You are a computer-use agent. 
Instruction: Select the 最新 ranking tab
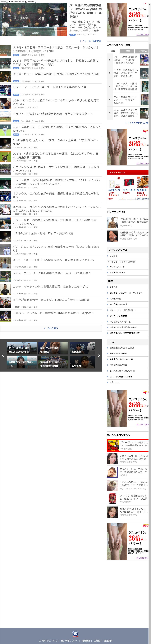(113, 51)
